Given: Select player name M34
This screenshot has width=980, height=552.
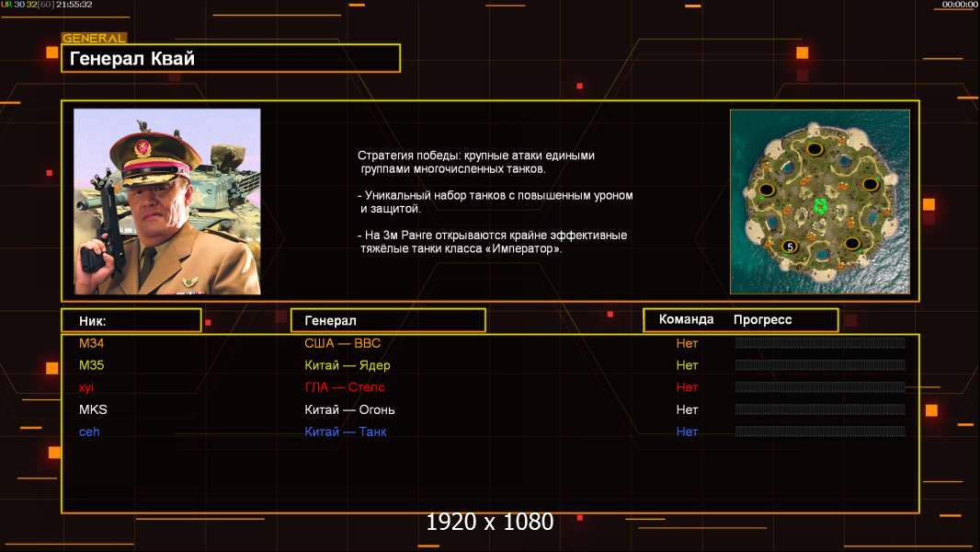Looking at the screenshot, I should click(x=91, y=343).
